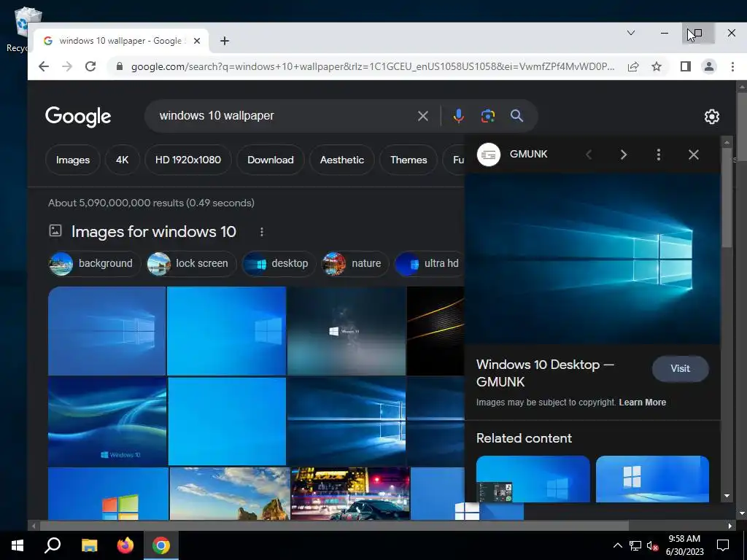
Task: Click the page horizontal scrollbar right arrow
Action: 729,526
